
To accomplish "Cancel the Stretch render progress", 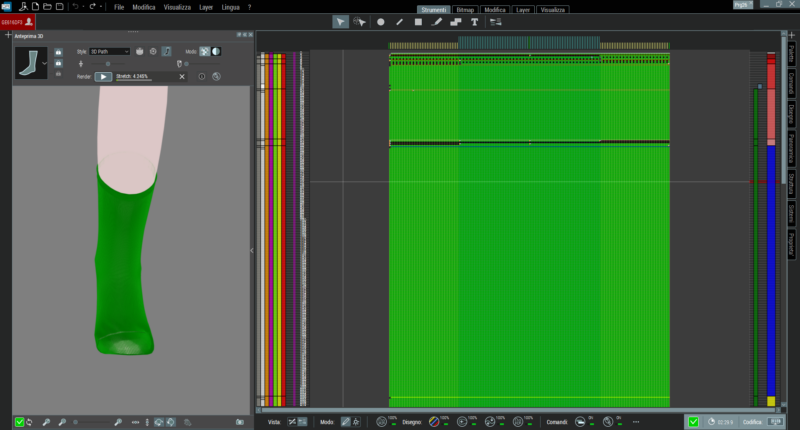I will click(x=182, y=76).
